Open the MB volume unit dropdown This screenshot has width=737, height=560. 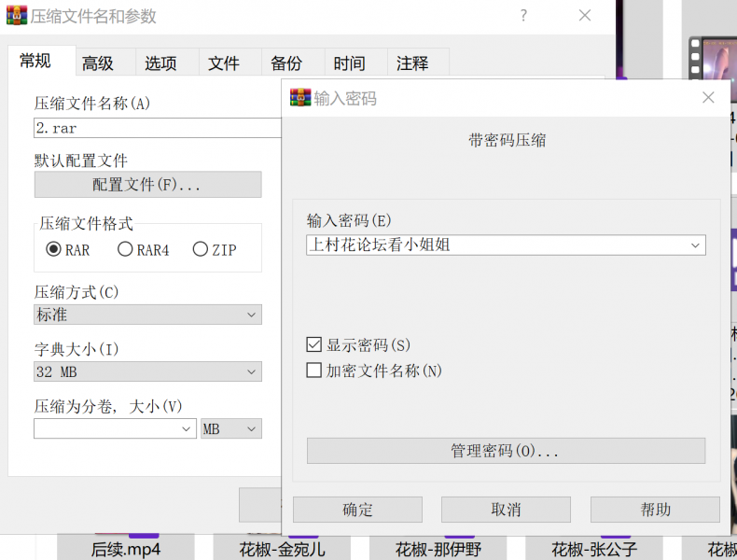pos(231,428)
